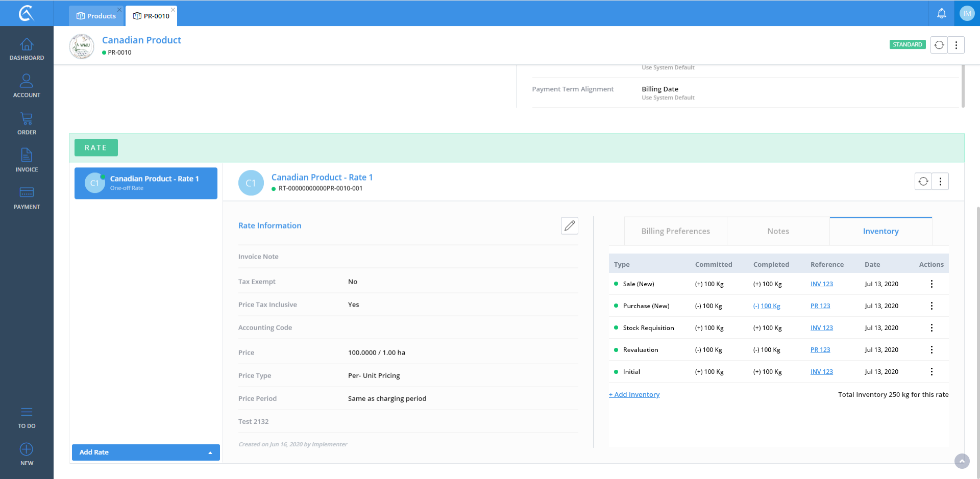Open actions menu for the Revaluation row

(x=931, y=350)
